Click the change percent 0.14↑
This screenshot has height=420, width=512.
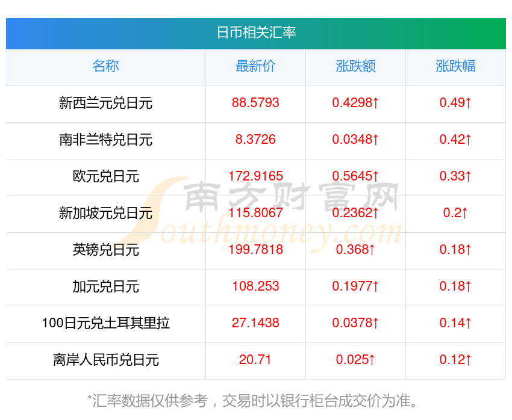pos(455,323)
